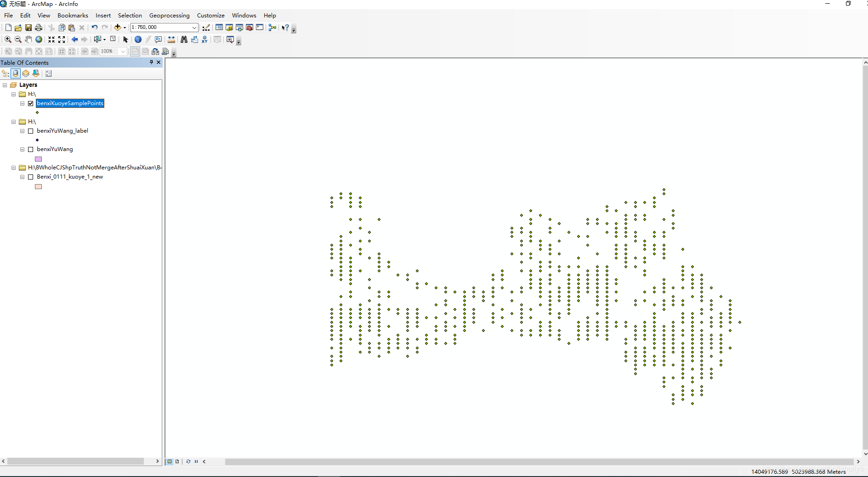Click the Full Extent globe icon
This screenshot has height=477, width=868.
click(39, 39)
